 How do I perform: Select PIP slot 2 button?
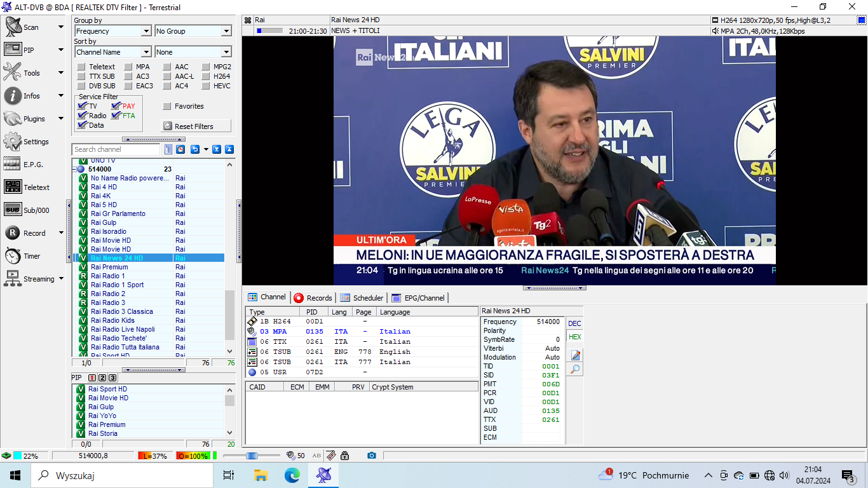coord(102,377)
